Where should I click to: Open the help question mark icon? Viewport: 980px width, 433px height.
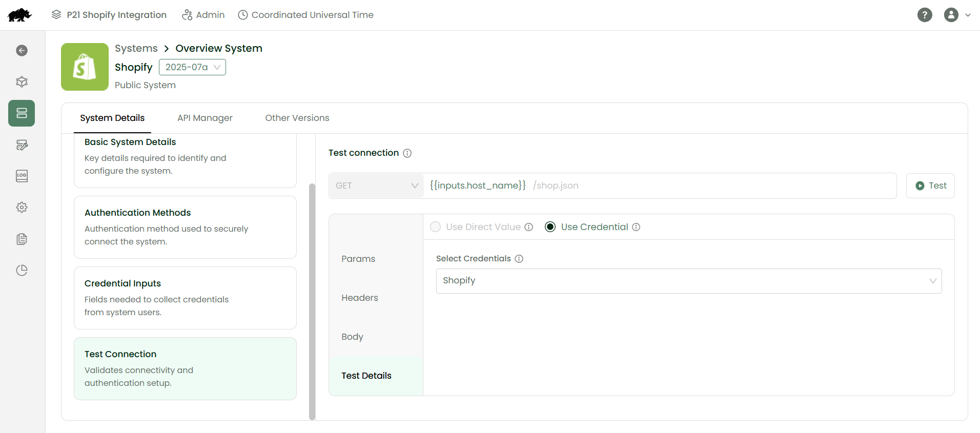[x=925, y=15]
